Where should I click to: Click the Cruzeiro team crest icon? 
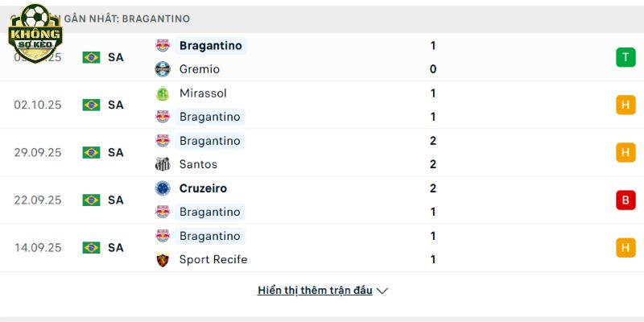[x=163, y=188]
